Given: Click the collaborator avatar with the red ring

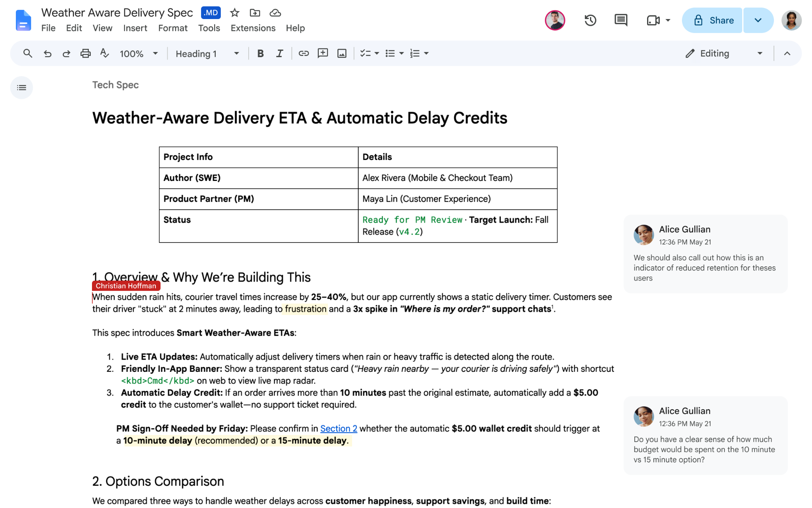Looking at the screenshot, I should point(555,20).
